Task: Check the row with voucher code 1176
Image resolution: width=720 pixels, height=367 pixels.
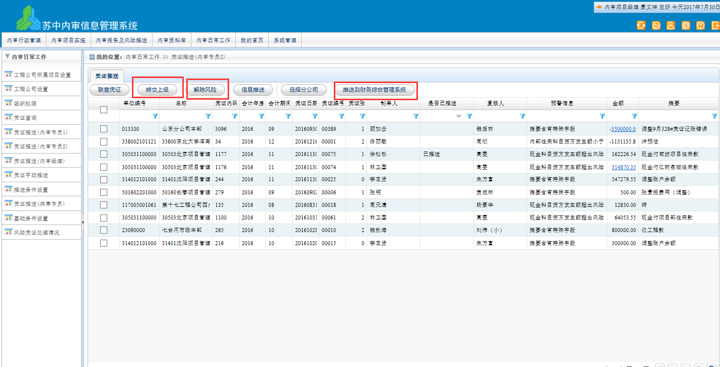Action: click(104, 167)
